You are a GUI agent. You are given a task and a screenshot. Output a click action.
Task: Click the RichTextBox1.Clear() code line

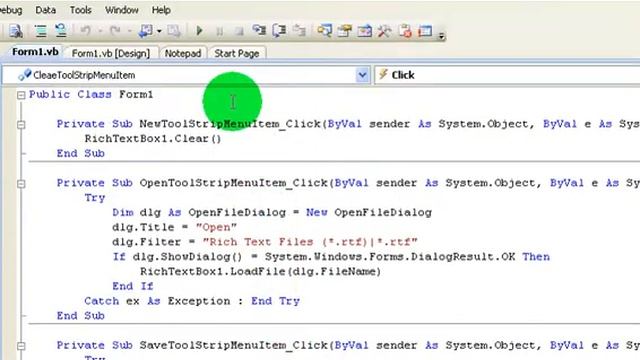[x=153, y=138]
